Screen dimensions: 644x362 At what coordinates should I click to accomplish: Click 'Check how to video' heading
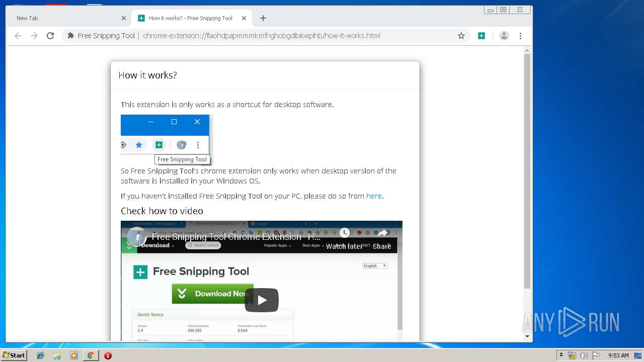click(162, 211)
